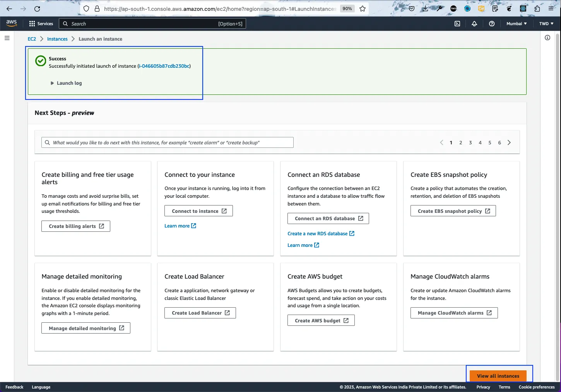
Task: Open Learn more under Connect to your instance
Action: (180, 226)
